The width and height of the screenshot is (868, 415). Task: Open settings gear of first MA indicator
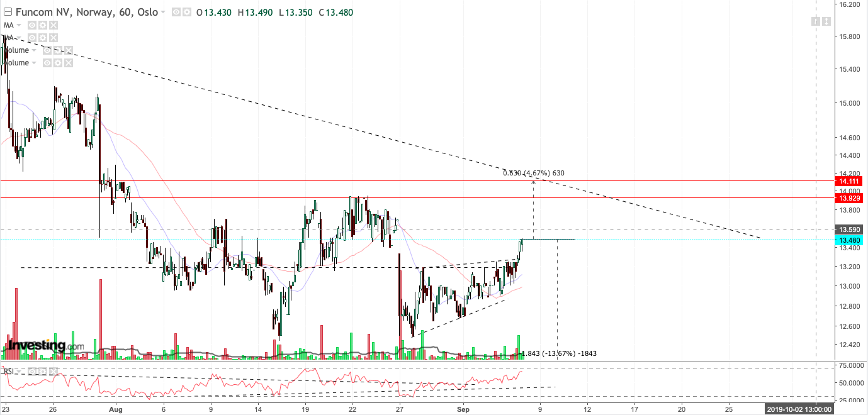42,25
